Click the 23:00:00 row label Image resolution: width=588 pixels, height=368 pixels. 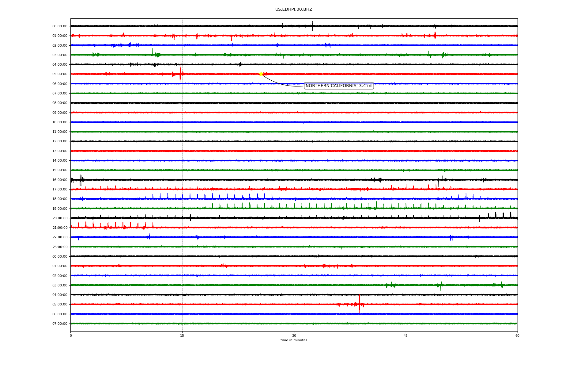coord(60,247)
